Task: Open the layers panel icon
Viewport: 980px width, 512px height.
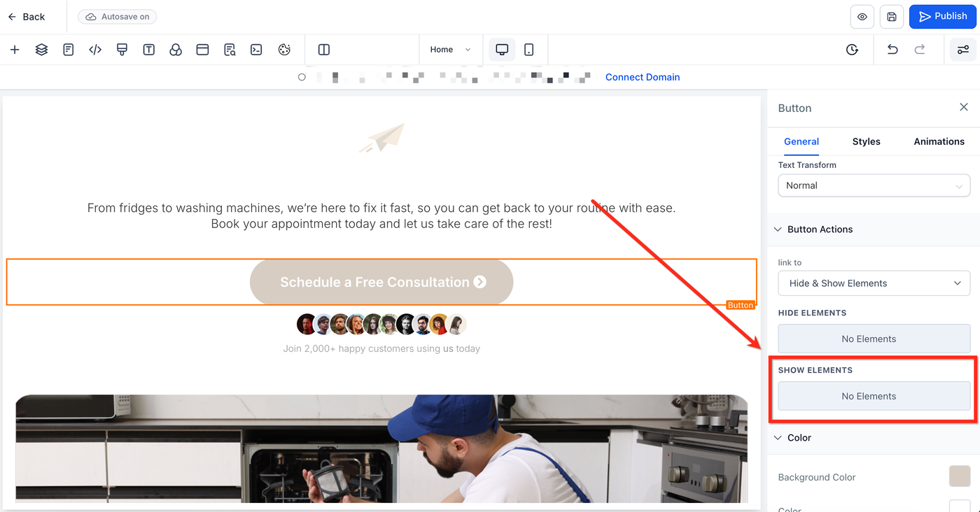Action: tap(41, 50)
